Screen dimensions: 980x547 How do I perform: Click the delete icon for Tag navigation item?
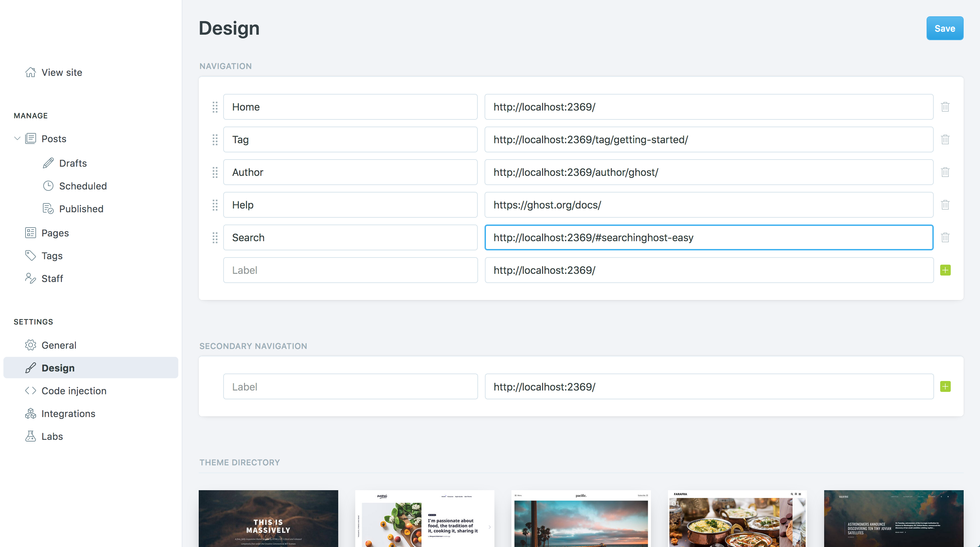[946, 139]
